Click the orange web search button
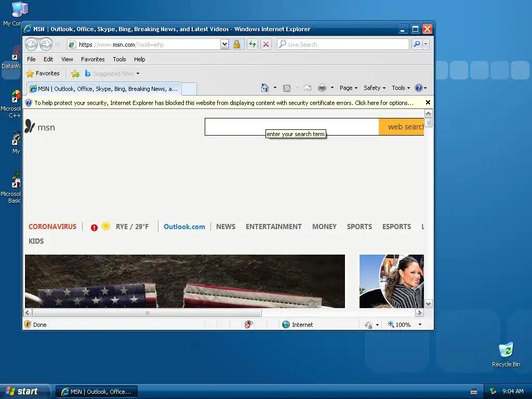This screenshot has width=532, height=399. point(402,127)
